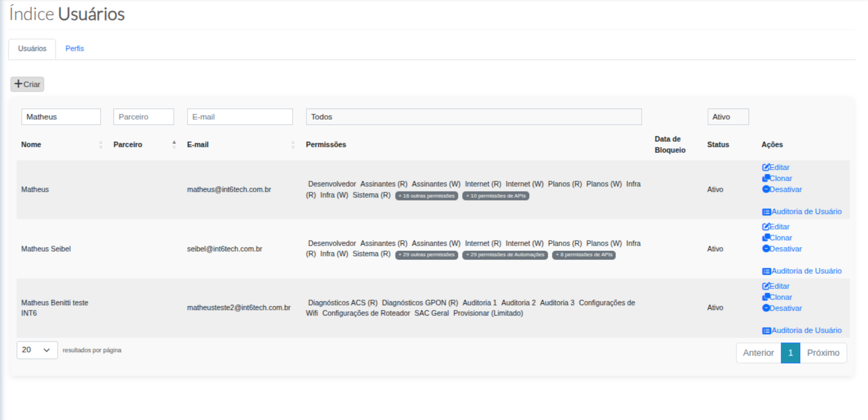Click email seibel@int6tech.com.br

pyautogui.click(x=224, y=249)
